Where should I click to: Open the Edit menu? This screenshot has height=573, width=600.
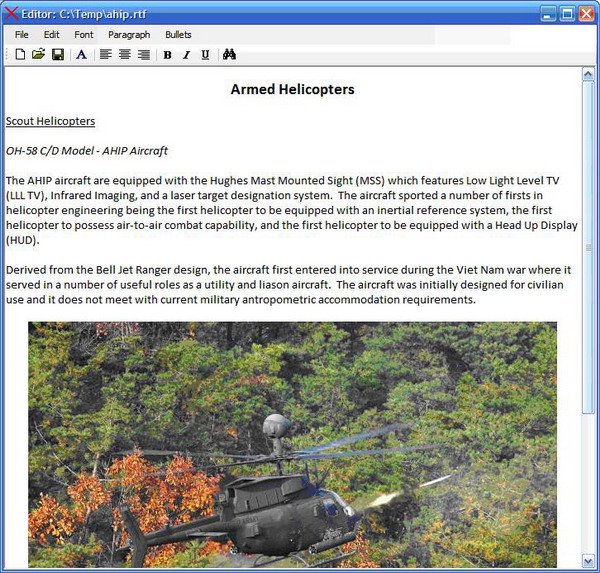pos(52,35)
